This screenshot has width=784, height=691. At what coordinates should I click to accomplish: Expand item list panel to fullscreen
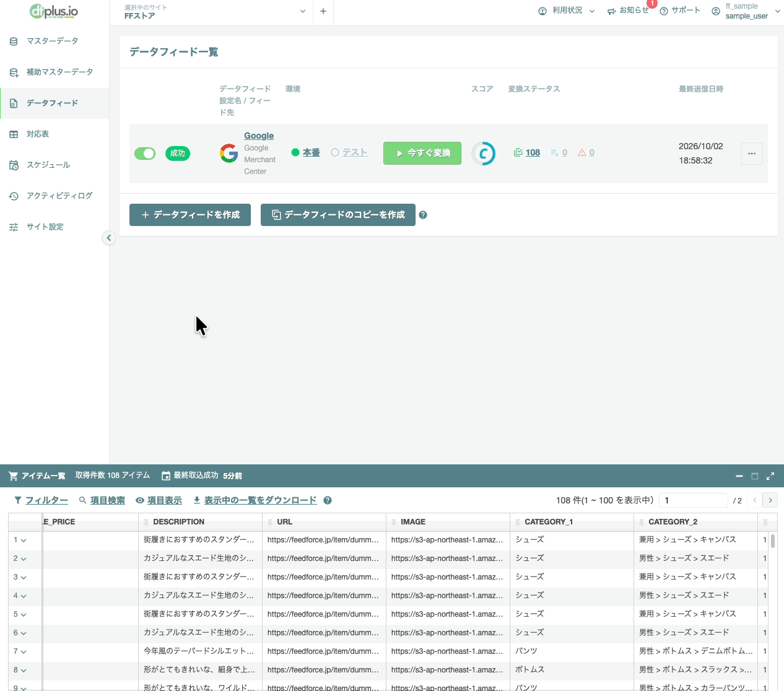770,476
